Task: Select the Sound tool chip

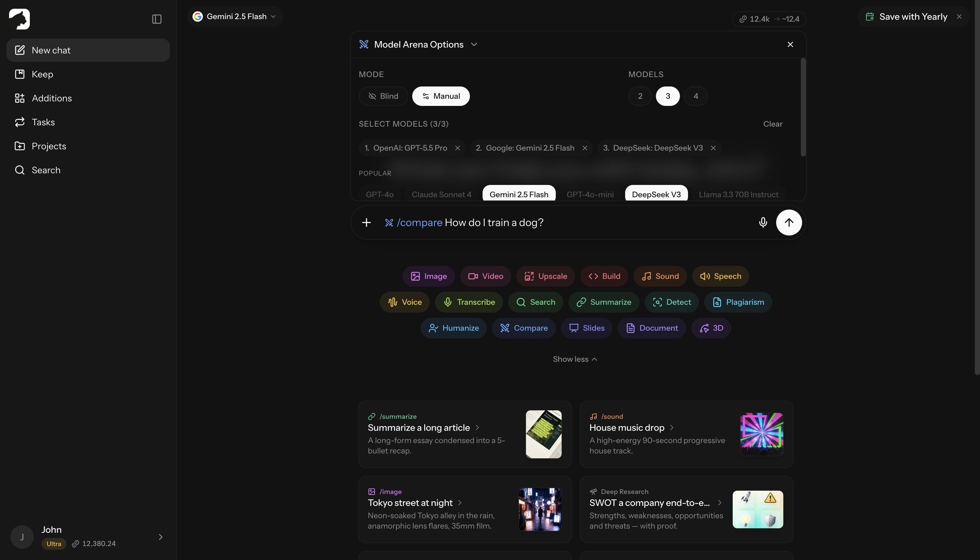Action: (660, 276)
